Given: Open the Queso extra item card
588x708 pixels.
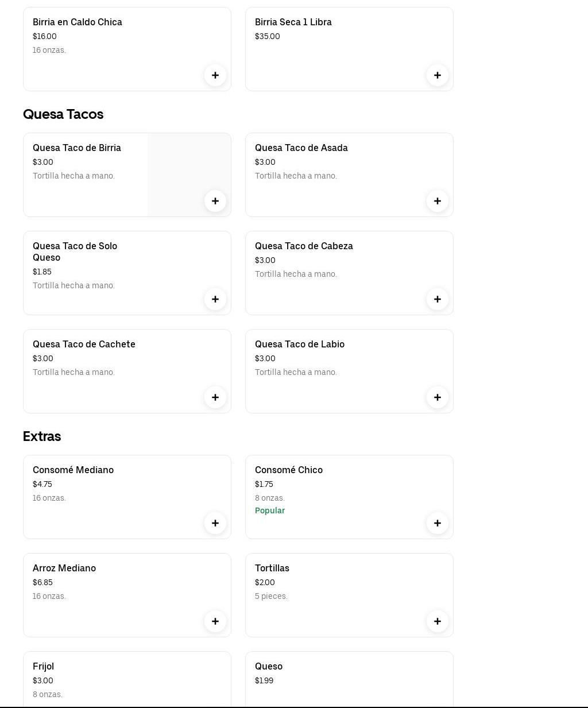Looking at the screenshot, I should click(x=349, y=680).
